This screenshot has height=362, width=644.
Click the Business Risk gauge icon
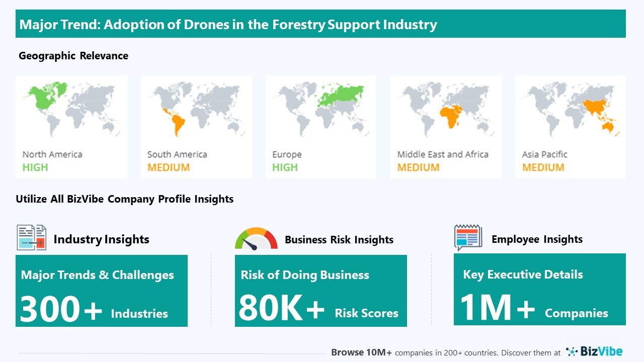[256, 239]
